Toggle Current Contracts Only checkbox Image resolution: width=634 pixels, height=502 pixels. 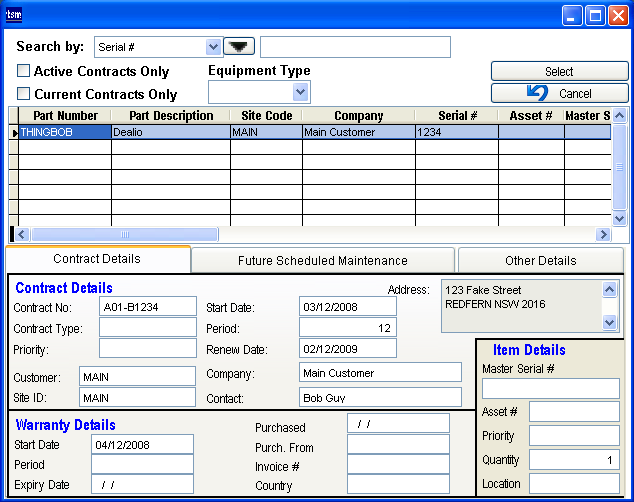click(x=24, y=94)
